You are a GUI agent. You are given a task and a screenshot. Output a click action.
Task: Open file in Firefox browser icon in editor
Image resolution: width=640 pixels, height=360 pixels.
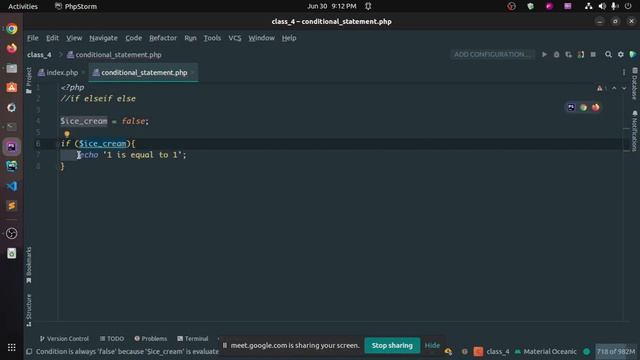596,107
